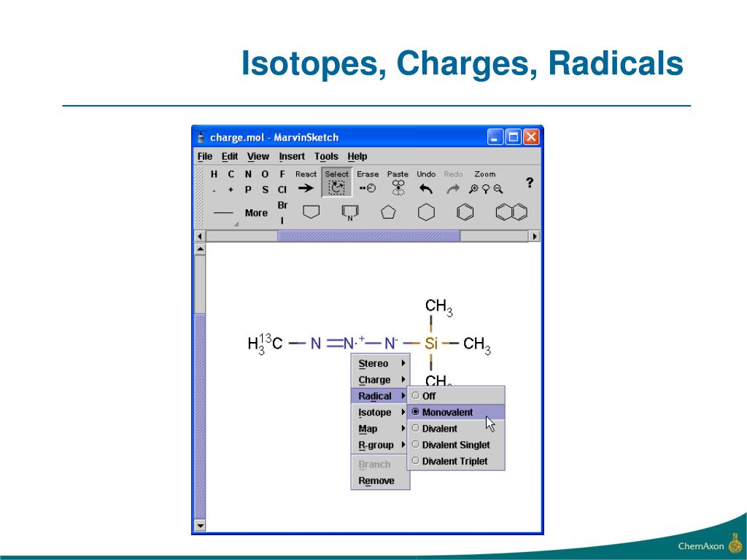Activate the lasso Select tool
The height and width of the screenshot is (560, 747).
pyautogui.click(x=337, y=182)
